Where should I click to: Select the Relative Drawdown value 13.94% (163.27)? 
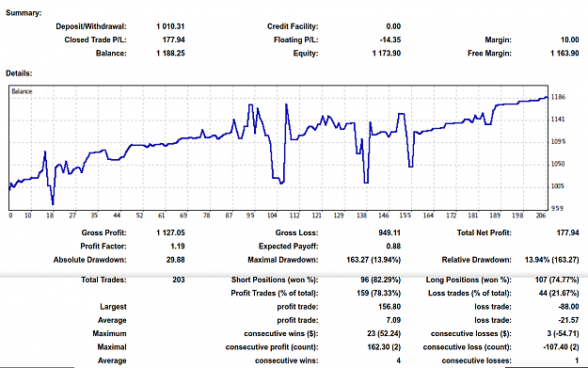551,260
